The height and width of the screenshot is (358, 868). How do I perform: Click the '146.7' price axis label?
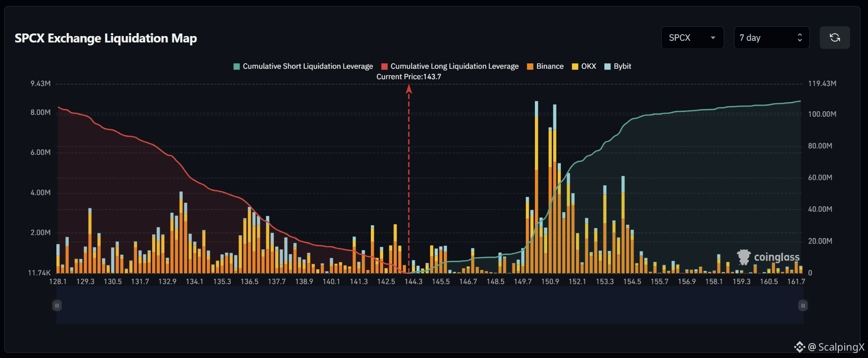[468, 281]
